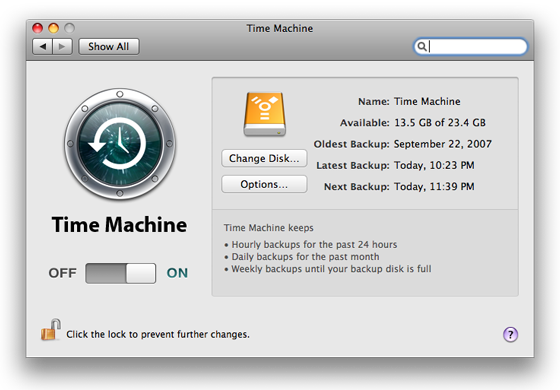This screenshot has width=560, height=390.
Task: Open the Options... button
Action: [264, 184]
